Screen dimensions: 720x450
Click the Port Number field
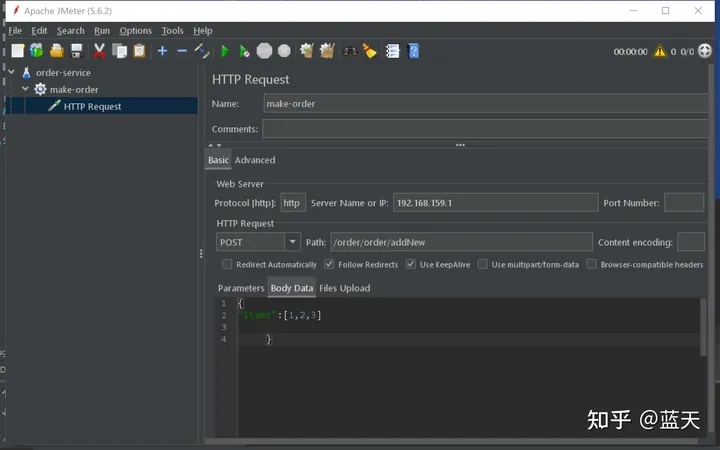pyautogui.click(x=684, y=202)
